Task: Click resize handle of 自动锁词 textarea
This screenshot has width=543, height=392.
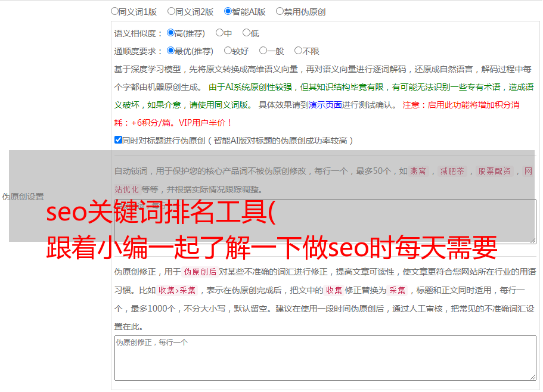Action: coord(532,239)
